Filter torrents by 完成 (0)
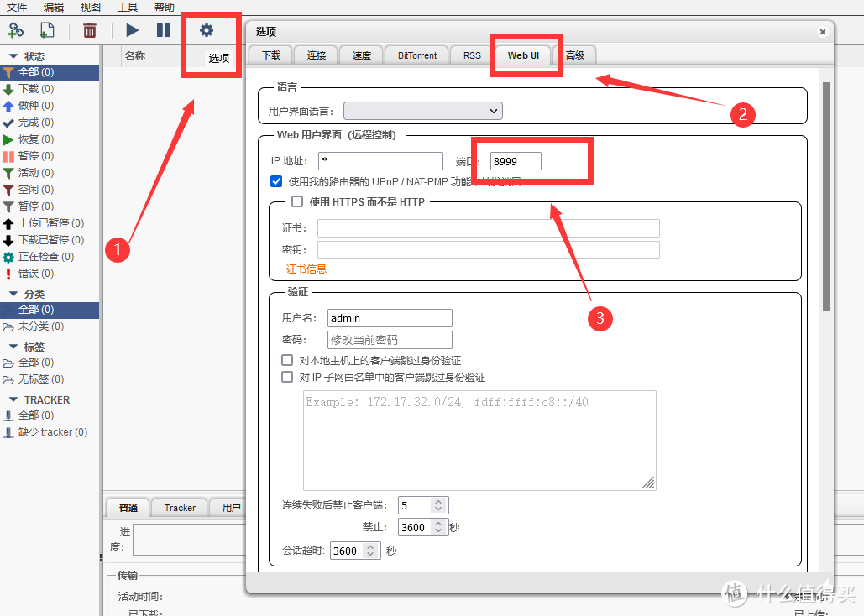 [36, 123]
